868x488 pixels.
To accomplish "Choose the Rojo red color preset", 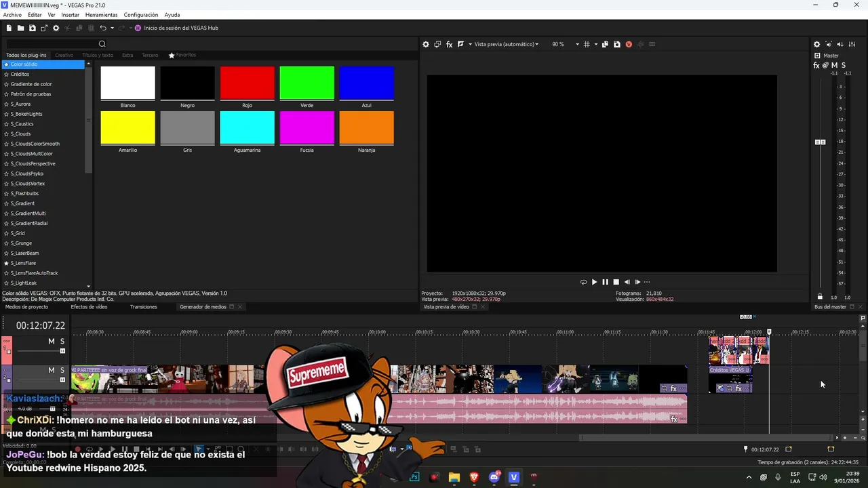I will (x=247, y=83).
